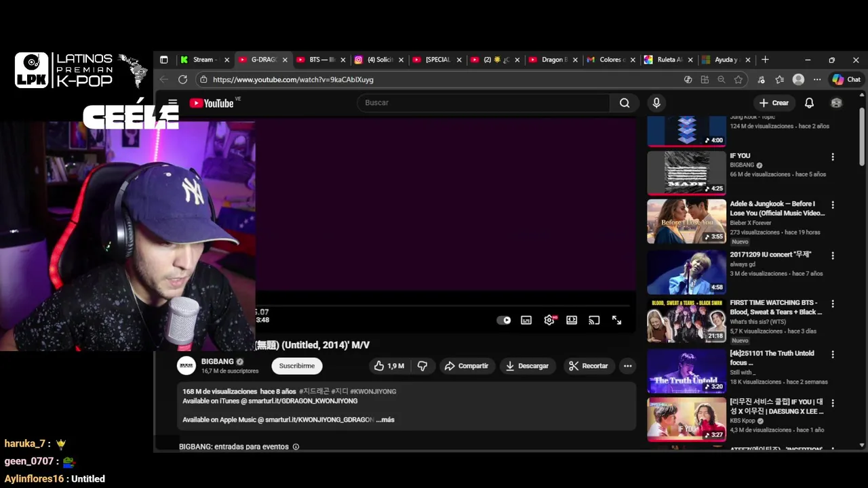
Task: Open the tab actions menu icon
Action: coord(163,60)
